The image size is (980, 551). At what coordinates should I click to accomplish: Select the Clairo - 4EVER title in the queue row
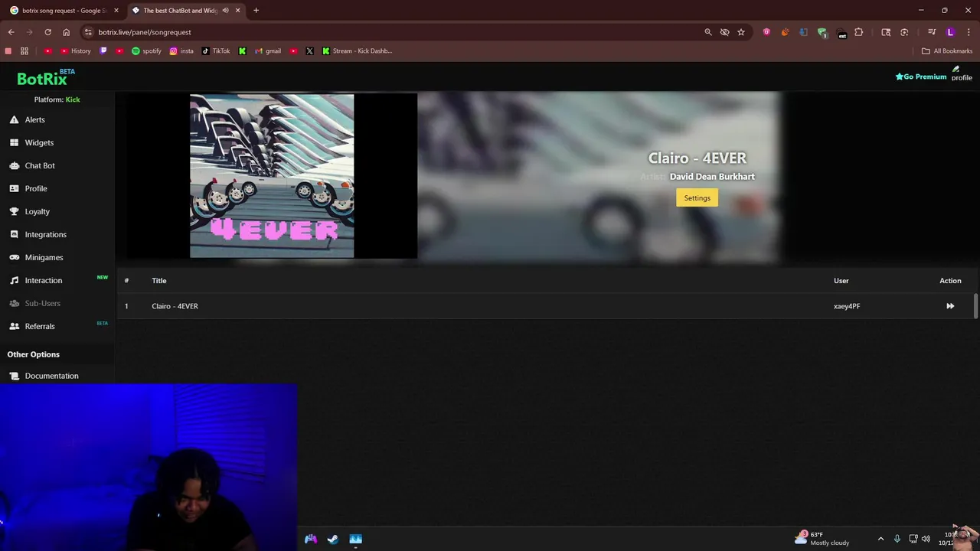[175, 306]
